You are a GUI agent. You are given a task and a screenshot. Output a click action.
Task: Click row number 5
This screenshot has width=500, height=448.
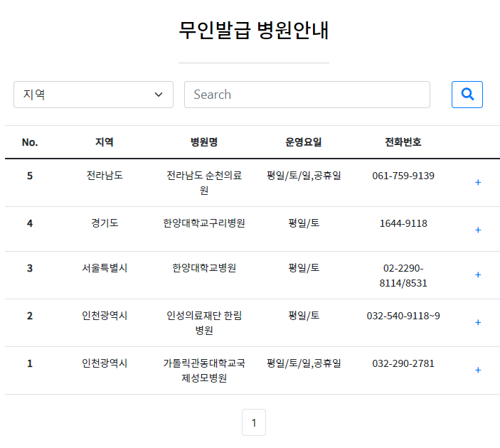click(x=30, y=176)
